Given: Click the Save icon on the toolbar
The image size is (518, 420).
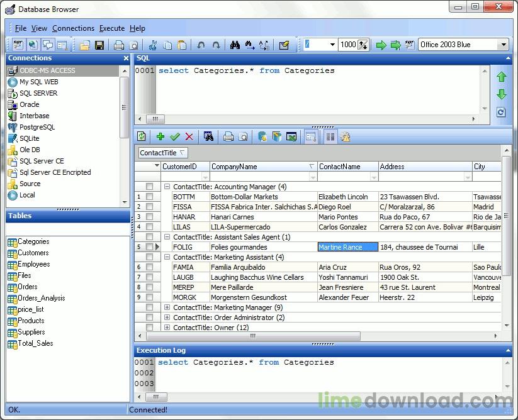Looking at the screenshot, I should tap(100, 45).
